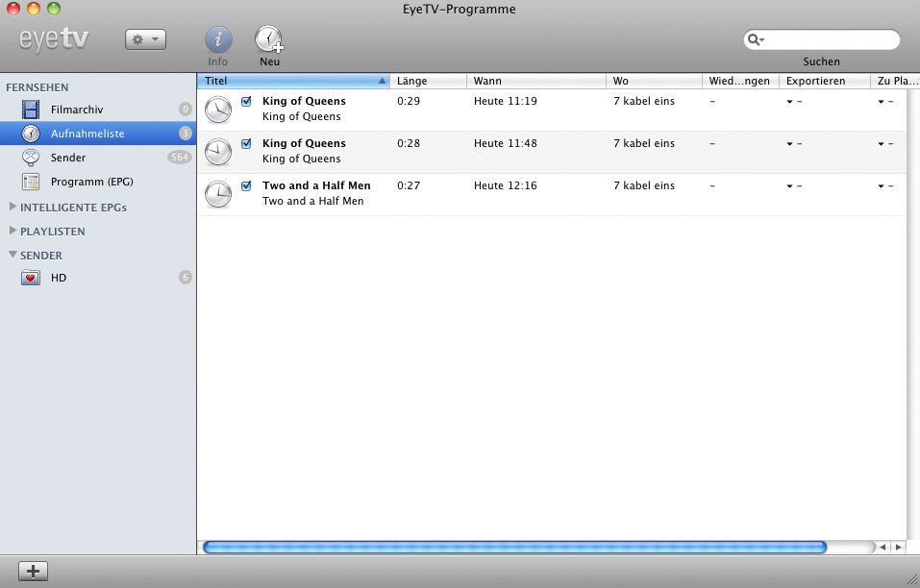Click the Filmarchiv filmstrip icon

(x=31, y=110)
